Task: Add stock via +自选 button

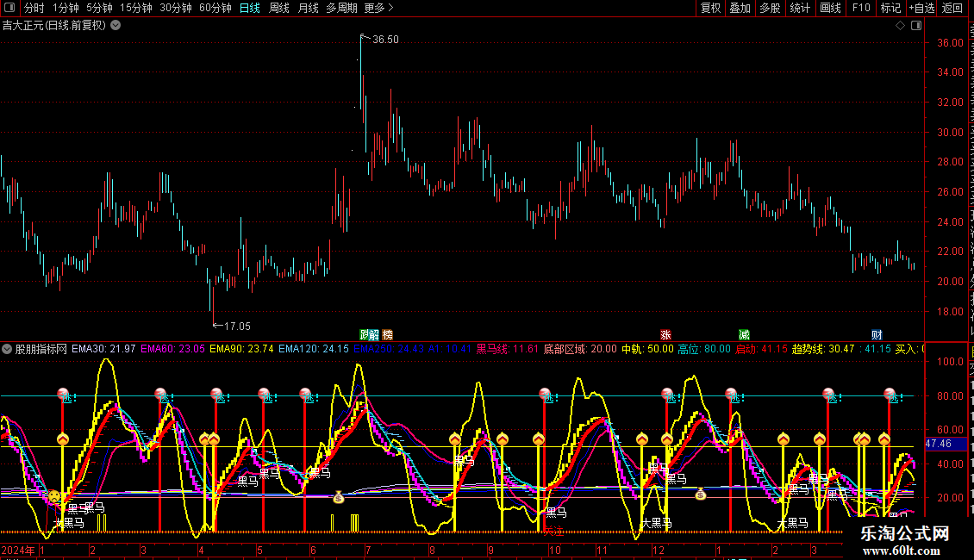Action: point(921,8)
